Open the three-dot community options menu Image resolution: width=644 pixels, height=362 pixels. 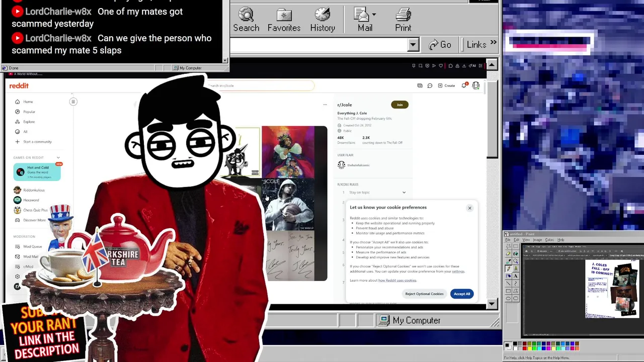click(x=325, y=105)
